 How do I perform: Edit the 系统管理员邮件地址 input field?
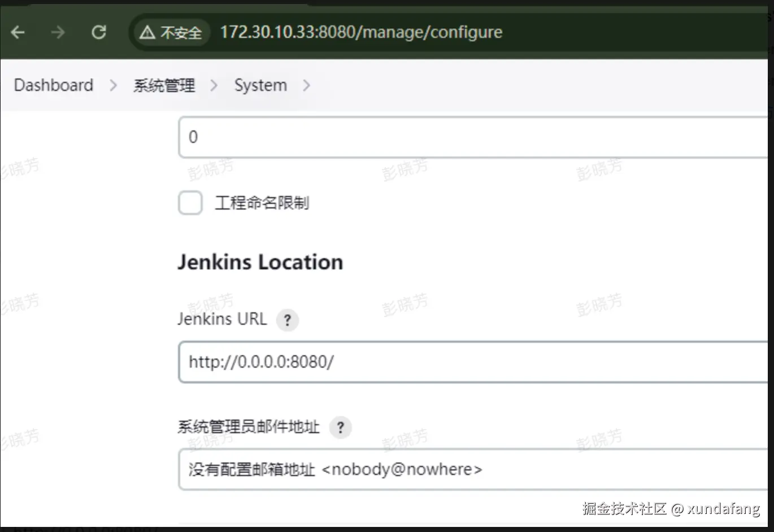pos(473,469)
